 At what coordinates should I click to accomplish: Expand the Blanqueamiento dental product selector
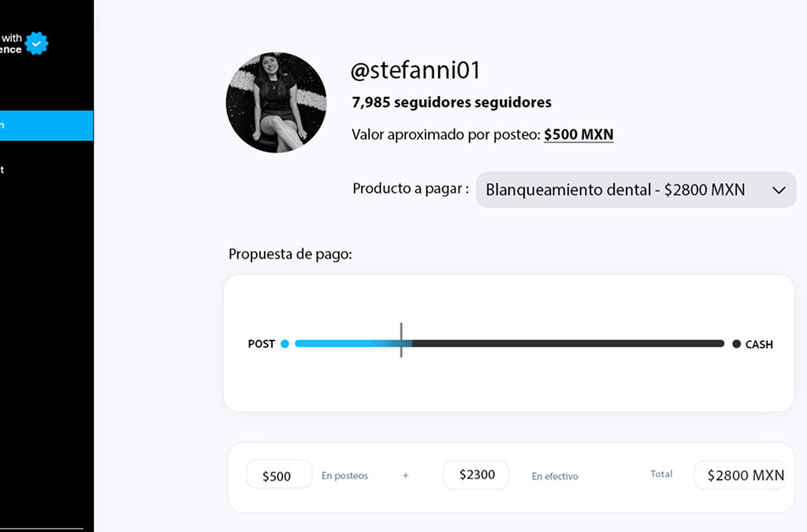pyautogui.click(x=635, y=190)
